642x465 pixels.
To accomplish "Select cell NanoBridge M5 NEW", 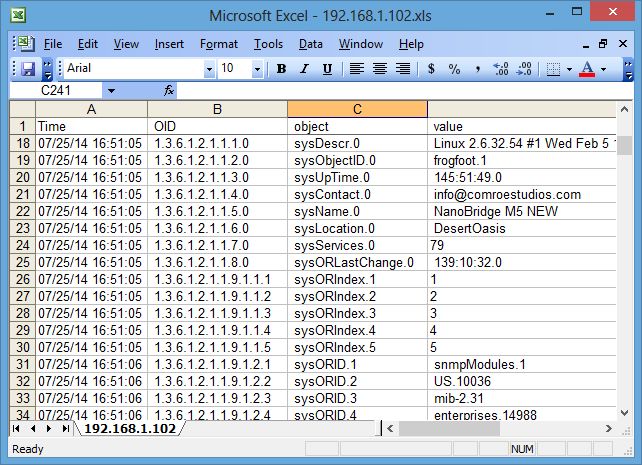I will (522, 211).
